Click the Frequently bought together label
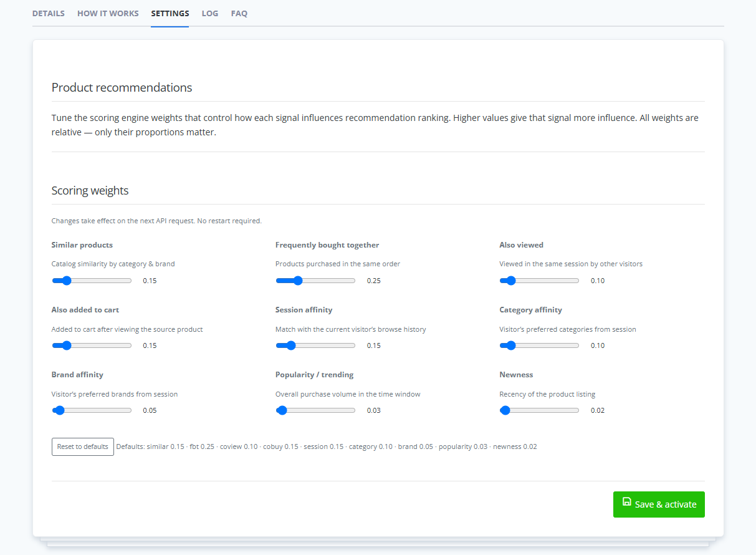The image size is (756, 555). pyautogui.click(x=327, y=245)
